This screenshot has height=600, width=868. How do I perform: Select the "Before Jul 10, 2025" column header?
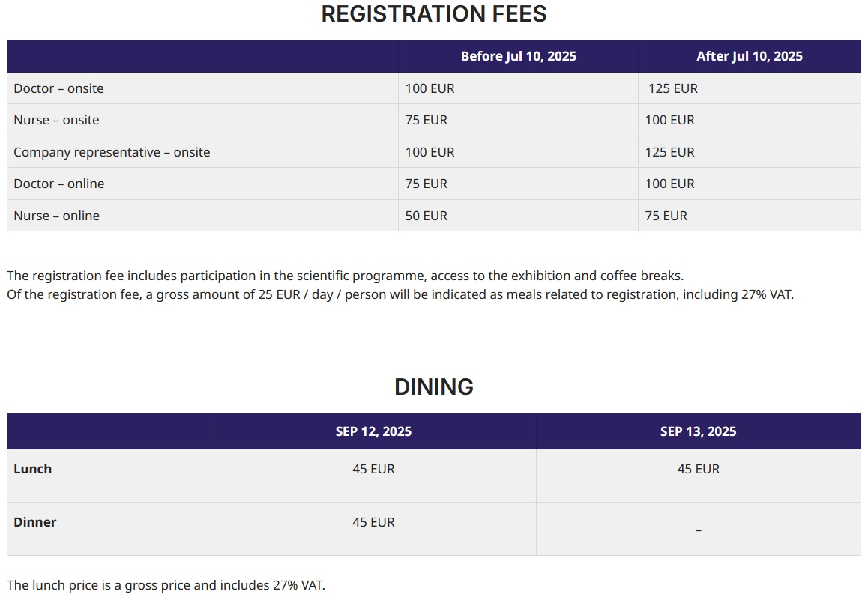pos(518,56)
